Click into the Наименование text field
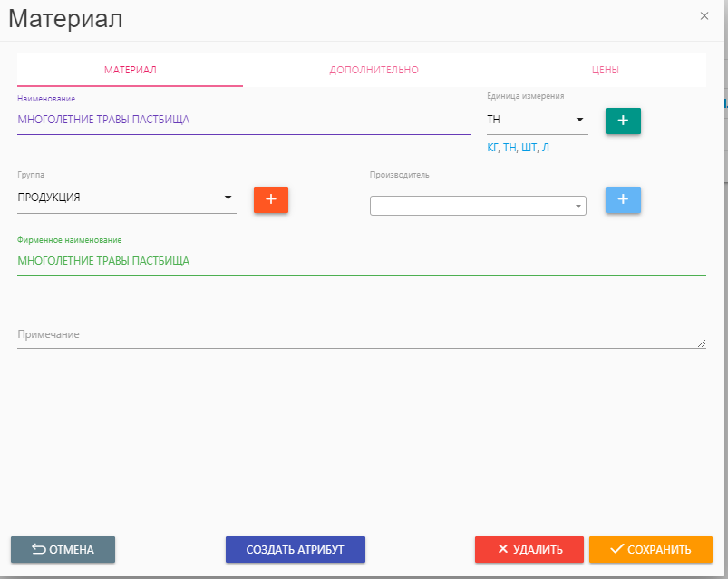 [x=243, y=120]
